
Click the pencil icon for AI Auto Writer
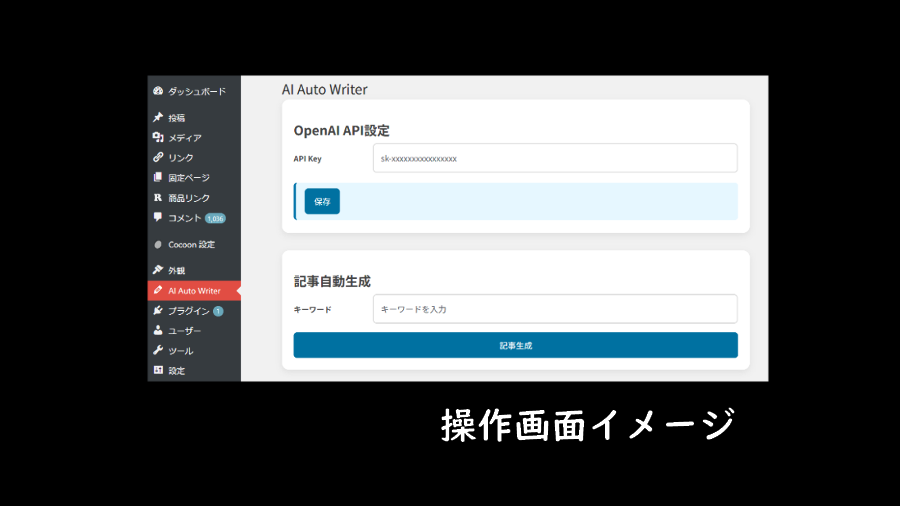(x=158, y=290)
